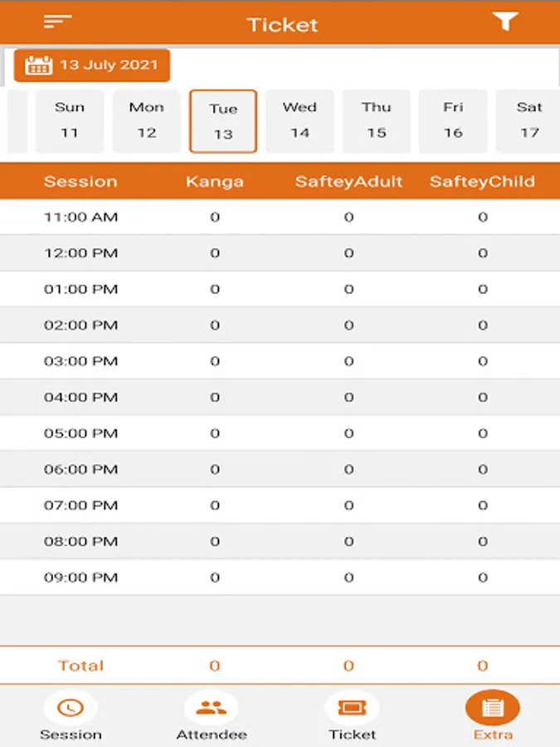The height and width of the screenshot is (747, 560).
Task: Select the 09:00 PM session row
Action: coord(280,578)
